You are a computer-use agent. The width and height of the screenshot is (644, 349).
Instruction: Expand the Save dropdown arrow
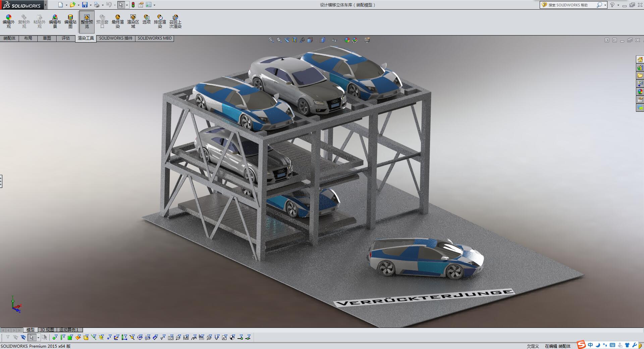click(x=91, y=5)
